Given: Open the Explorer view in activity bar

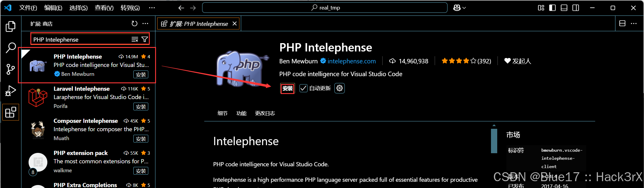Looking at the screenshot, I should click(11, 26).
